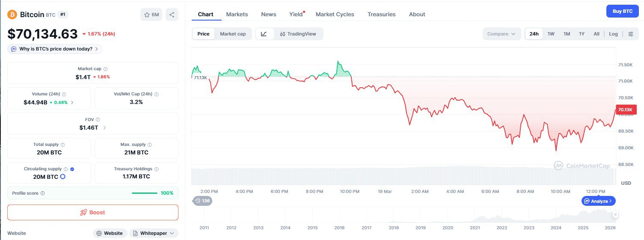Switch chart to Market cap view
The height and width of the screenshot is (240, 644).
(233, 34)
